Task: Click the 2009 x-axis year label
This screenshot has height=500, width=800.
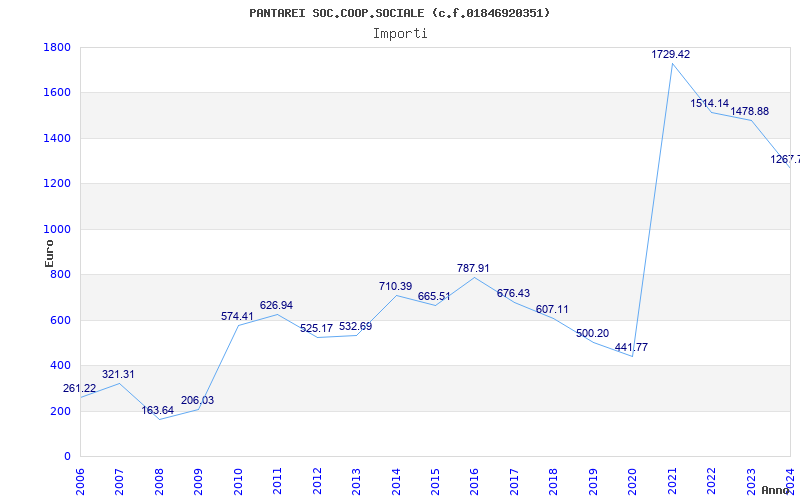Action: click(198, 480)
